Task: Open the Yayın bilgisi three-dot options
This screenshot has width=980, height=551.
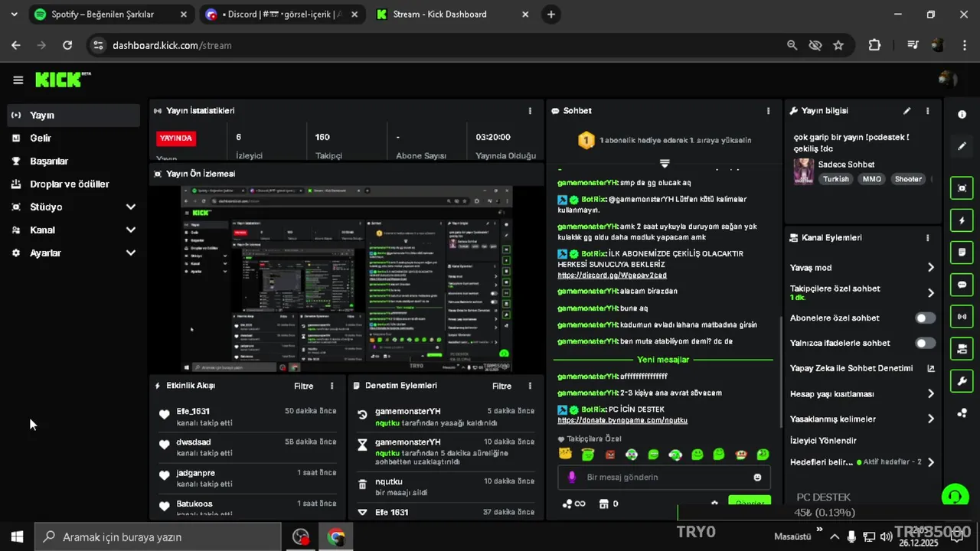Action: [x=927, y=111]
